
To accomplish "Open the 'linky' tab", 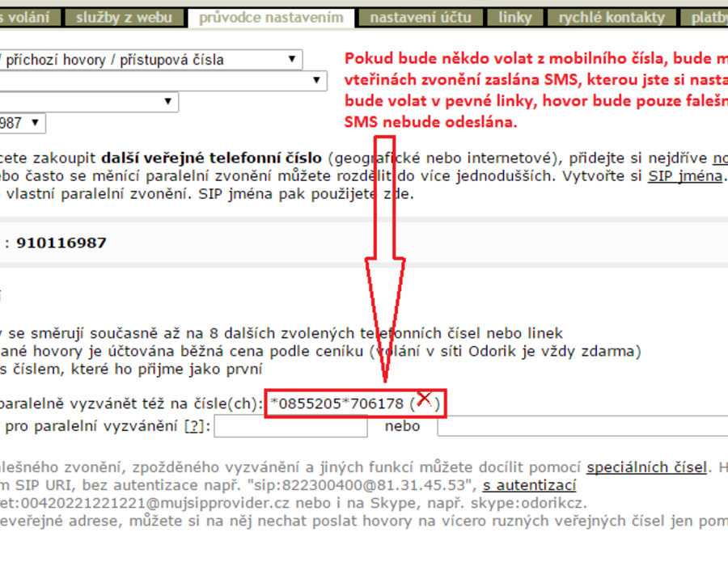I will tap(515, 18).
